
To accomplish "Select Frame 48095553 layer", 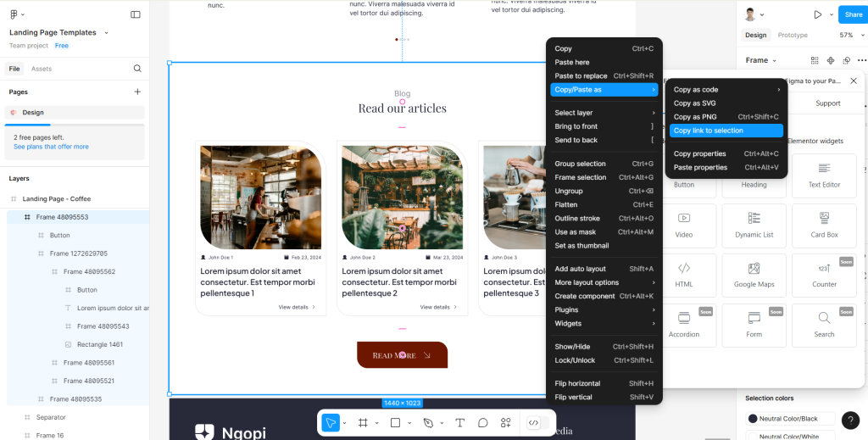I will click(x=78, y=217).
